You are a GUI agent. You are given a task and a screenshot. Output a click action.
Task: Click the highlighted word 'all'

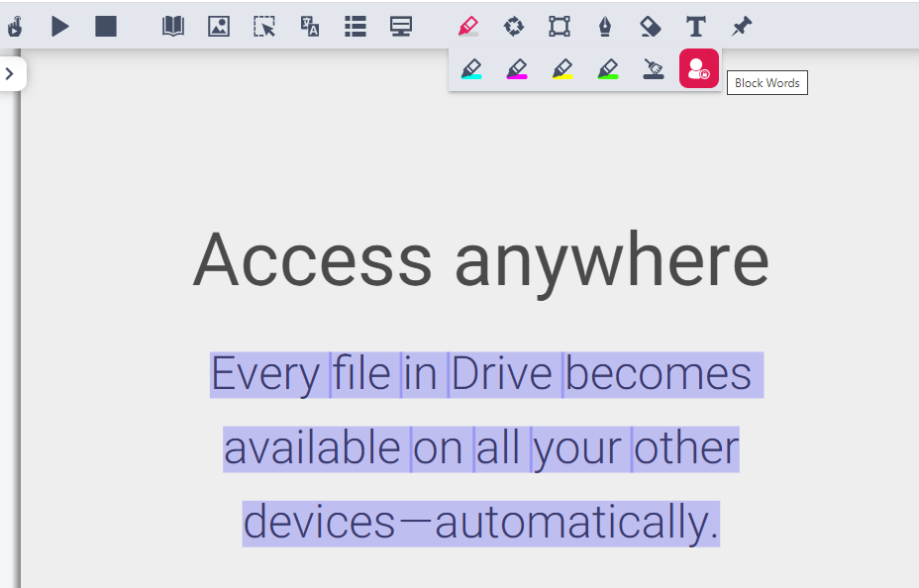coord(502,449)
